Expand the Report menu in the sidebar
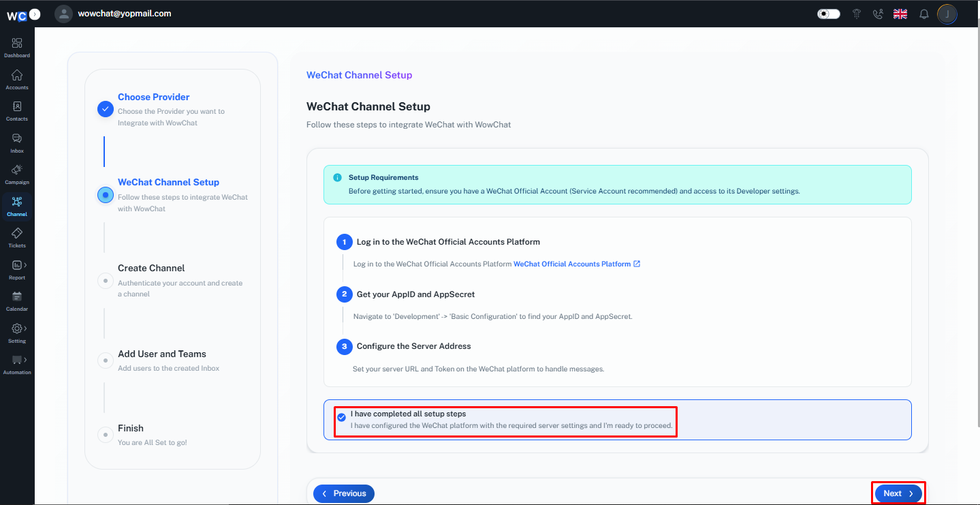Screen dimensions: 980x505 pyautogui.click(x=17, y=270)
